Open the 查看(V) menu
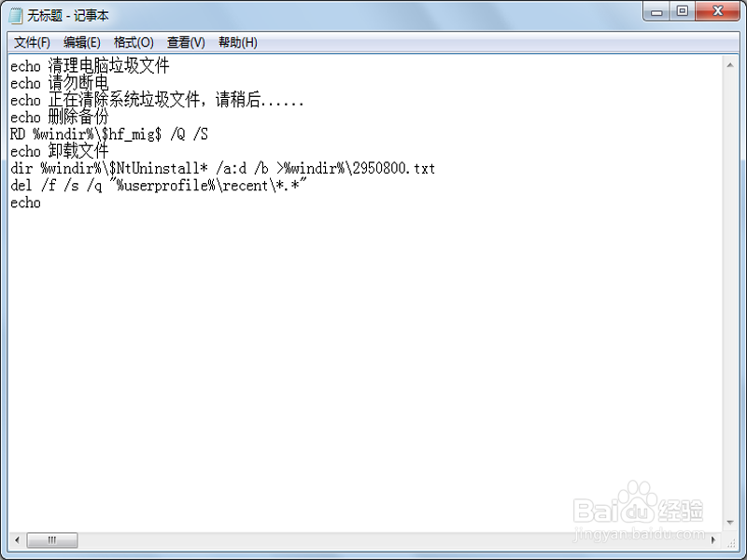This screenshot has height=560, width=747. [x=186, y=42]
